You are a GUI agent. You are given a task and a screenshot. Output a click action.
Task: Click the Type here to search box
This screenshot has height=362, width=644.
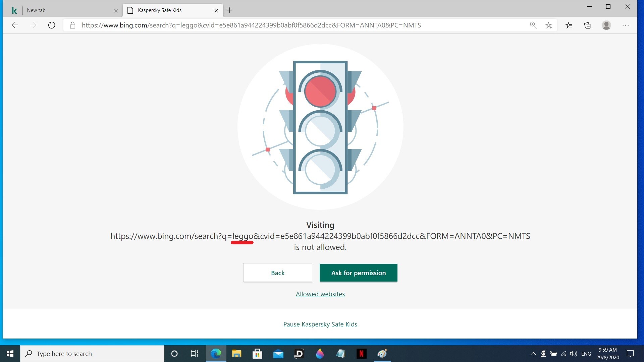[92, 354]
